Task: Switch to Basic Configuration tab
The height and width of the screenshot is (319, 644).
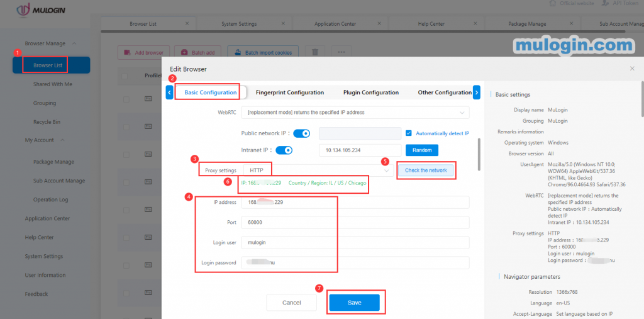Action: [x=211, y=92]
